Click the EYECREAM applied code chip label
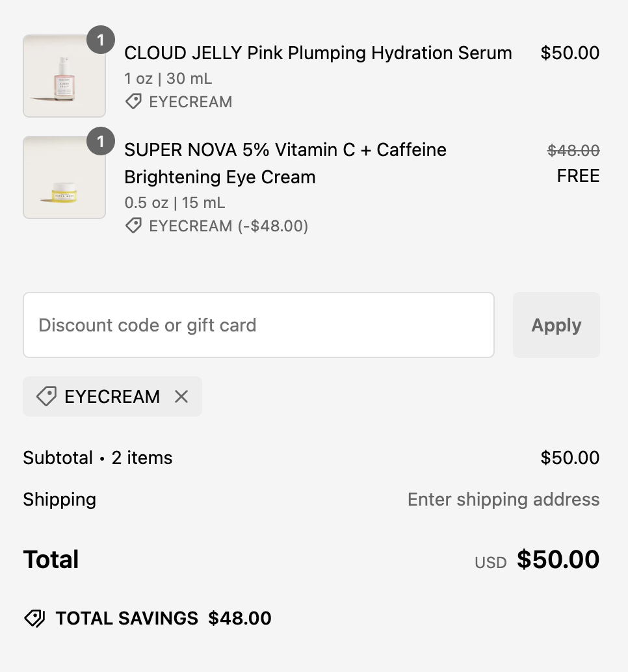The width and height of the screenshot is (628, 672). click(x=112, y=396)
